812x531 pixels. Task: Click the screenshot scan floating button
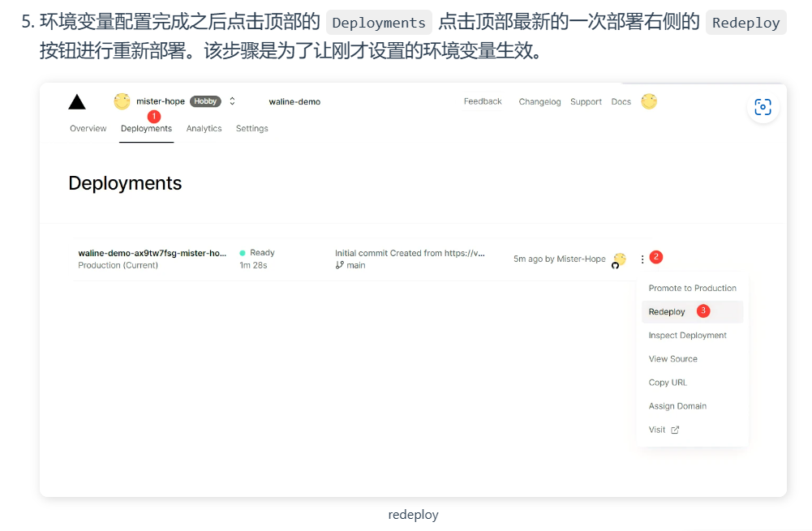[x=763, y=107]
